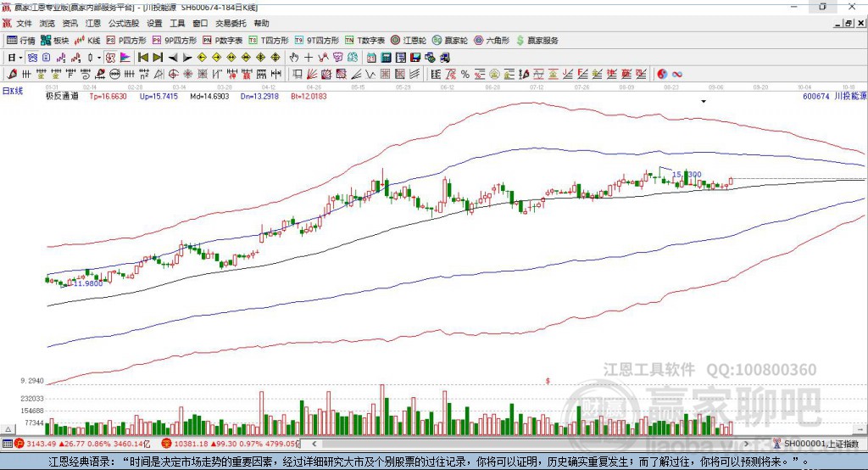868x470 pixels.
Task: Open the 设置 menu
Action: click(x=154, y=23)
